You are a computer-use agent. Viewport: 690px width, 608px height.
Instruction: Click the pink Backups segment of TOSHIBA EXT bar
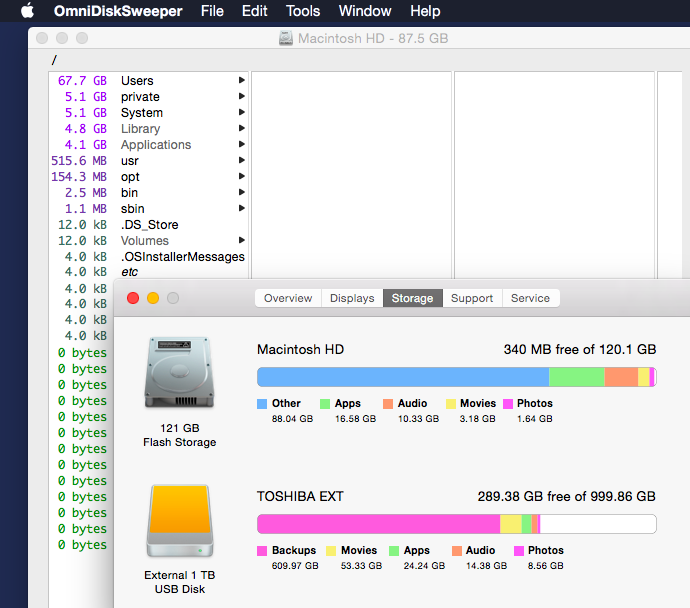pyautogui.click(x=378, y=524)
